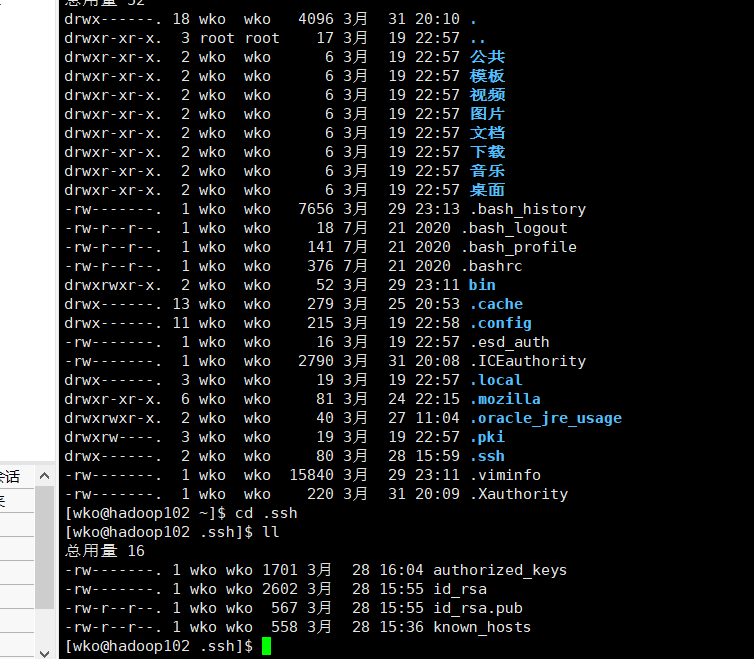This screenshot has height=659, width=754.
Task: Click the 11:04 timestamp of .oracle_jre_usage
Action: click(438, 418)
